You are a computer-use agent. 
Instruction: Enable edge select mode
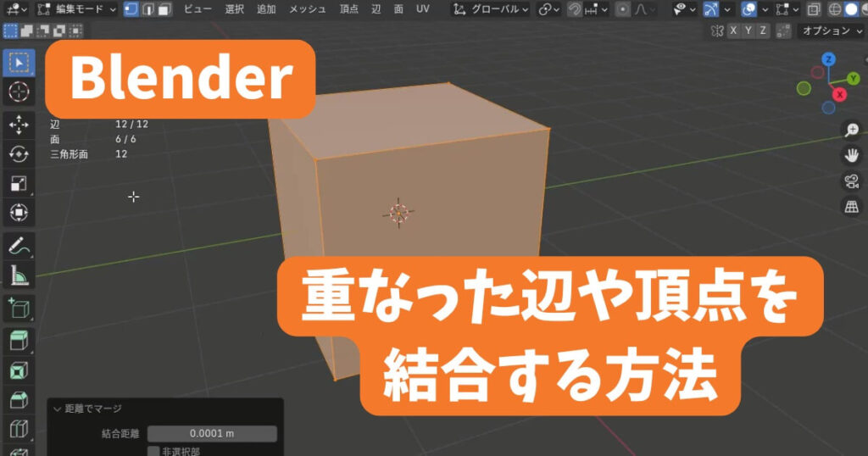147,8
